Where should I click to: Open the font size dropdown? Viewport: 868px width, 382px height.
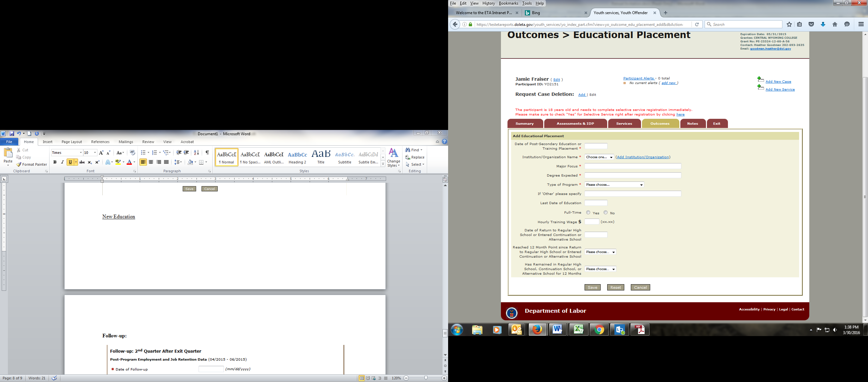pyautogui.click(x=95, y=153)
